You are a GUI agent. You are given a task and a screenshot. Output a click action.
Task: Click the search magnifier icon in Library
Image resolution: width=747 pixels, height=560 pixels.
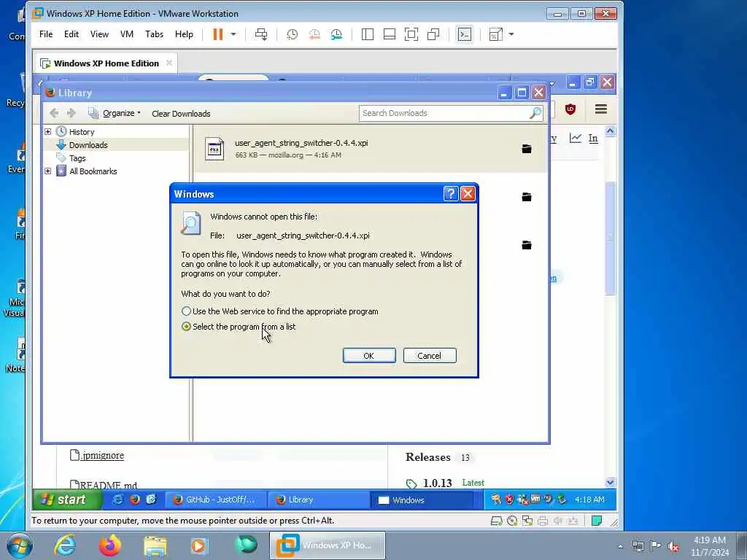point(535,113)
